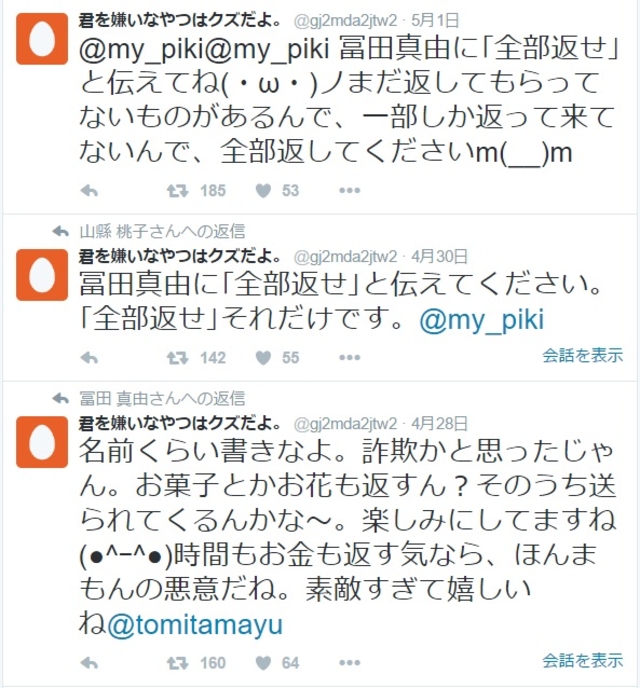
Task: Open the @my_piki mention link
Action: click(482, 320)
